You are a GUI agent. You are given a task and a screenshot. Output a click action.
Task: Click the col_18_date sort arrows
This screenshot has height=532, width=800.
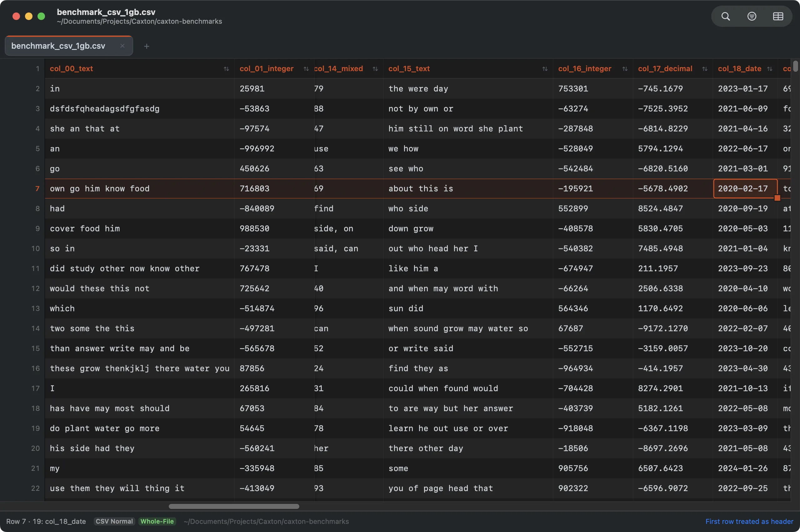pyautogui.click(x=769, y=69)
